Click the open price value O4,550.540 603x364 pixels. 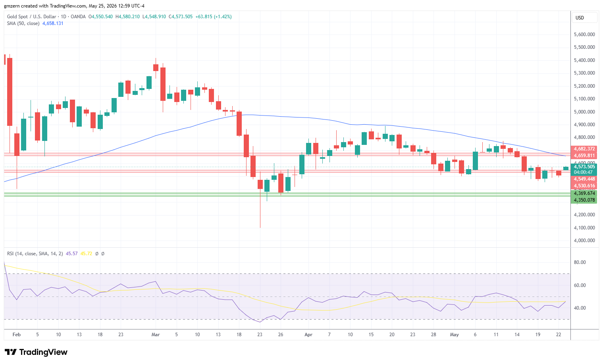pos(100,17)
